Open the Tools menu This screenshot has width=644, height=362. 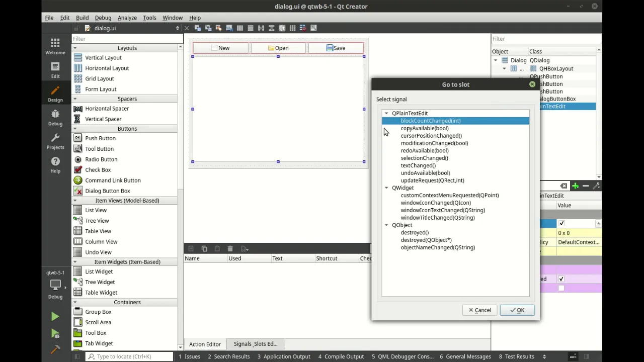pyautogui.click(x=149, y=18)
